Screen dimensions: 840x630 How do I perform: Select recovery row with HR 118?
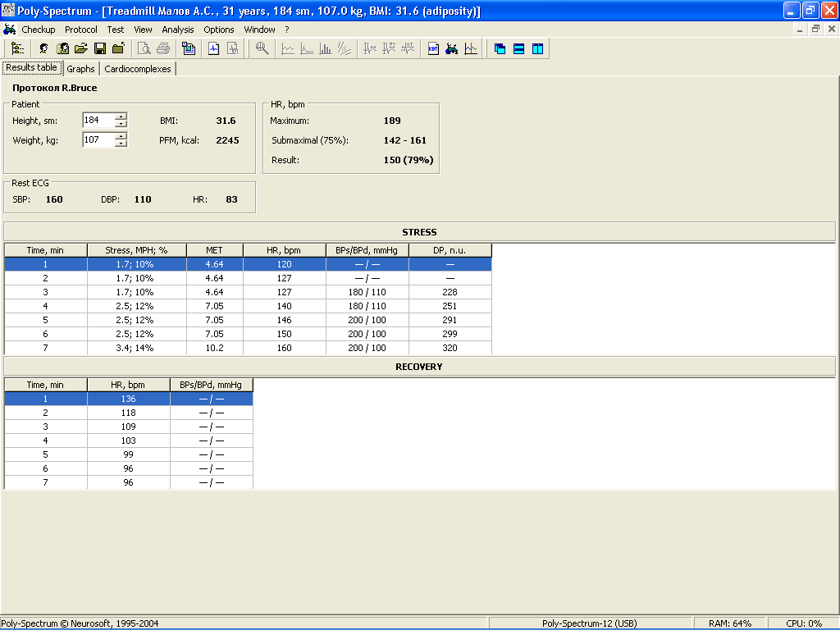(129, 413)
